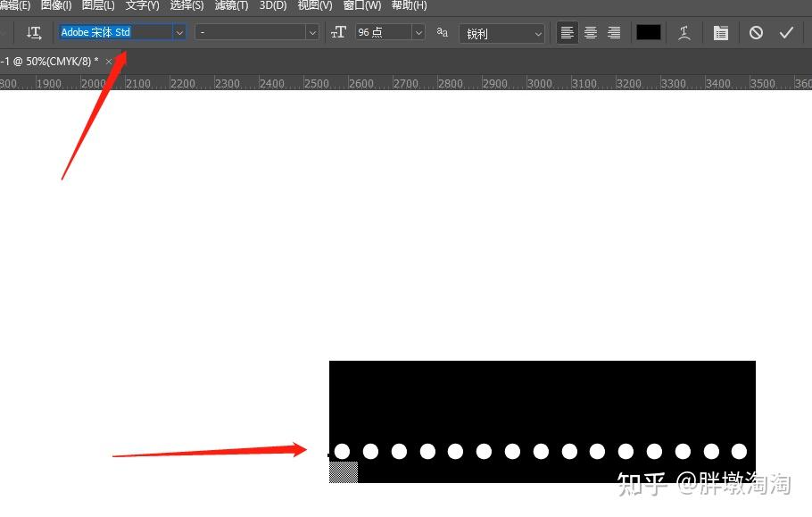This screenshot has width=812, height=517.
Task: Select right align text
Action: (x=614, y=33)
